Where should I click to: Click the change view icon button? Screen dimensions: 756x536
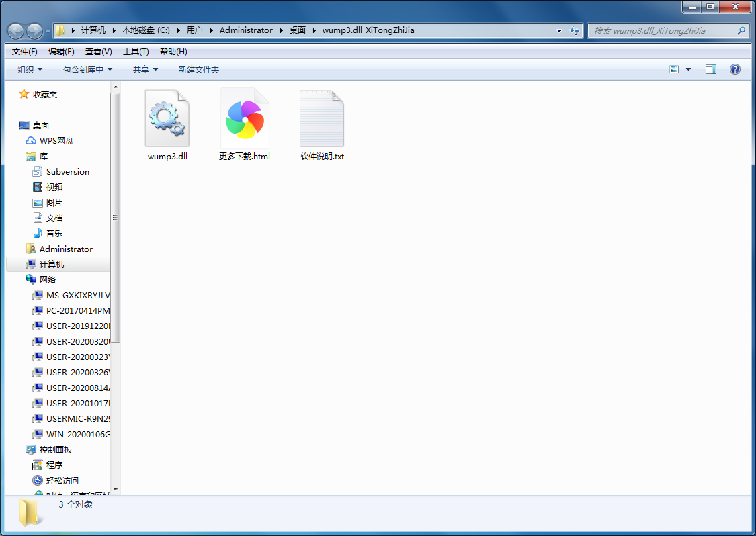pos(674,69)
